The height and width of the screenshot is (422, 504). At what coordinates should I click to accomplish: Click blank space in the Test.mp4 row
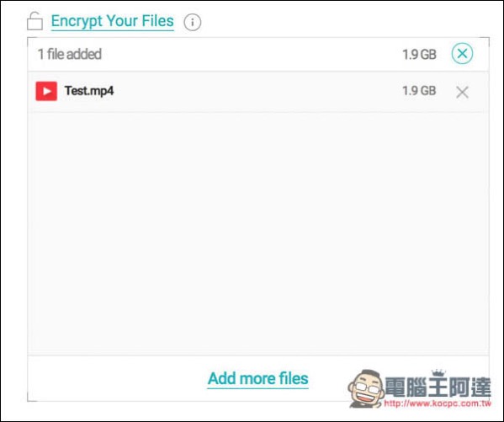tap(257, 92)
